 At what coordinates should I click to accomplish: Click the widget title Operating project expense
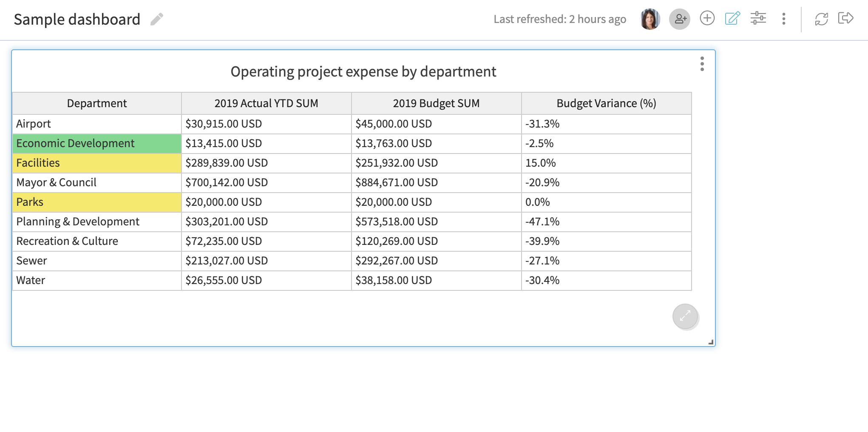coord(363,71)
